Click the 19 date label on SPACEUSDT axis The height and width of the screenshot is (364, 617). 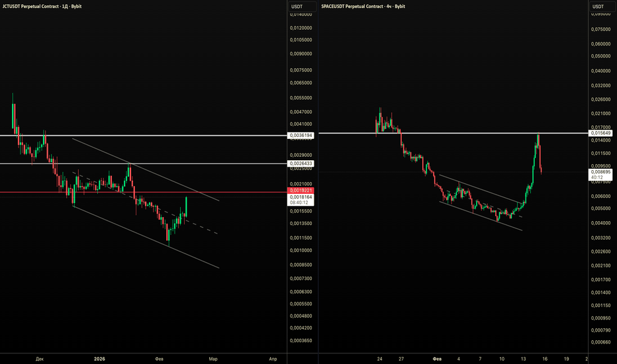[x=566, y=359]
